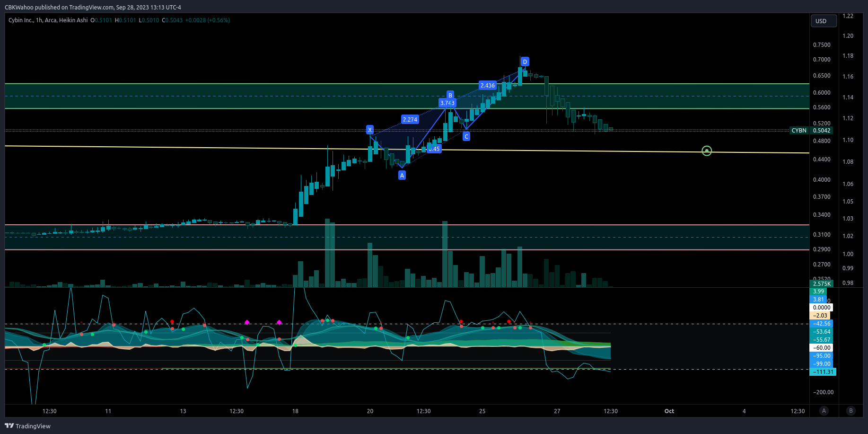
Task: Click the Oct label on the time axis
Action: click(669, 411)
